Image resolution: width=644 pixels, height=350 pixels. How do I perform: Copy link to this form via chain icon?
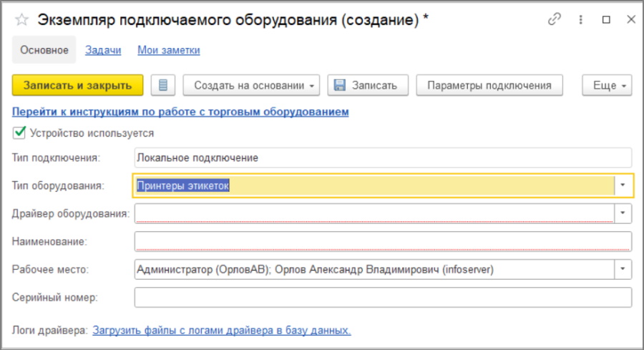point(555,19)
